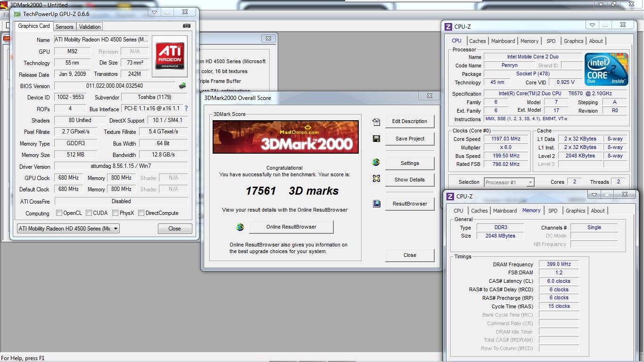Open Memory tab in upper CPU-Z window

click(x=529, y=41)
